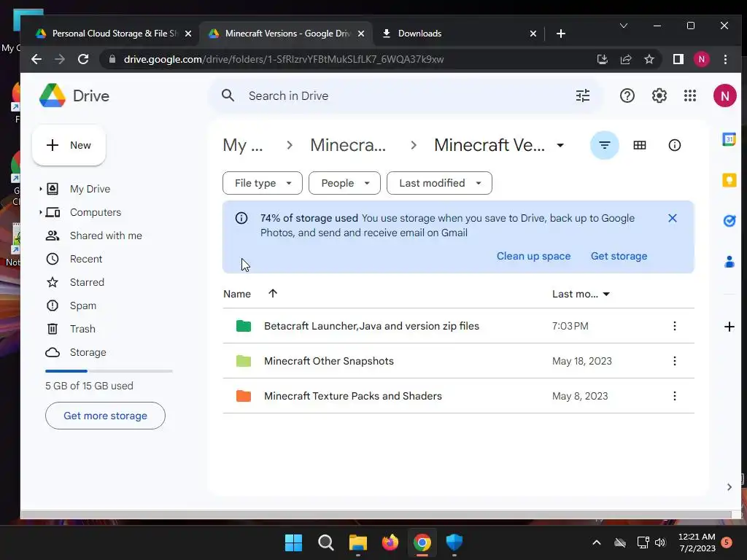Open Chrome tab search chevron
The image size is (747, 560).
tap(623, 26)
